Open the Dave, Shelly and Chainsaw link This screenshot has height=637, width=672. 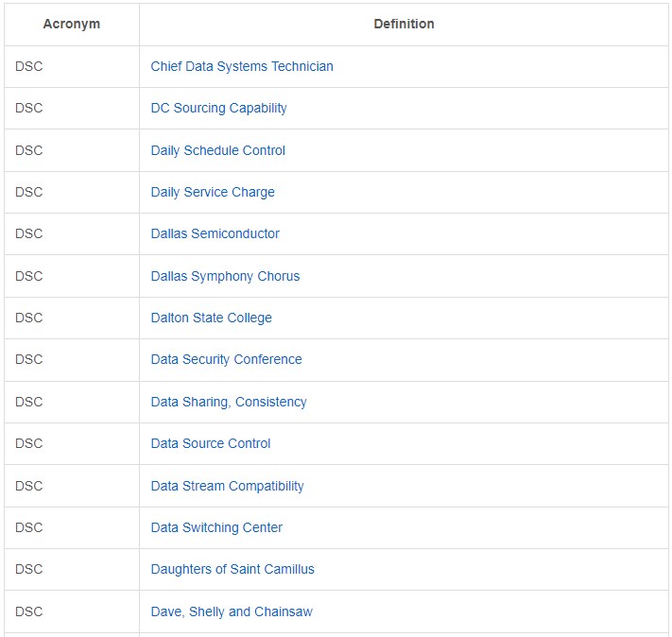(232, 611)
